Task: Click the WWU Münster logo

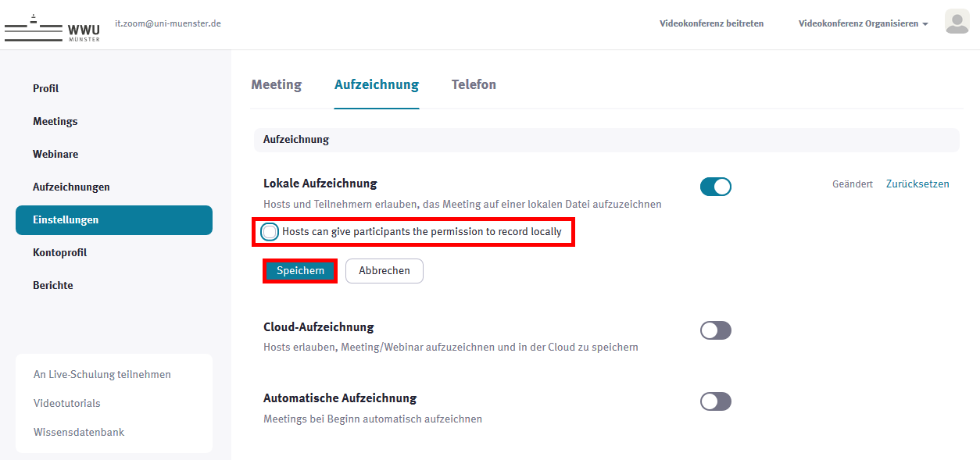Action: tap(52, 27)
